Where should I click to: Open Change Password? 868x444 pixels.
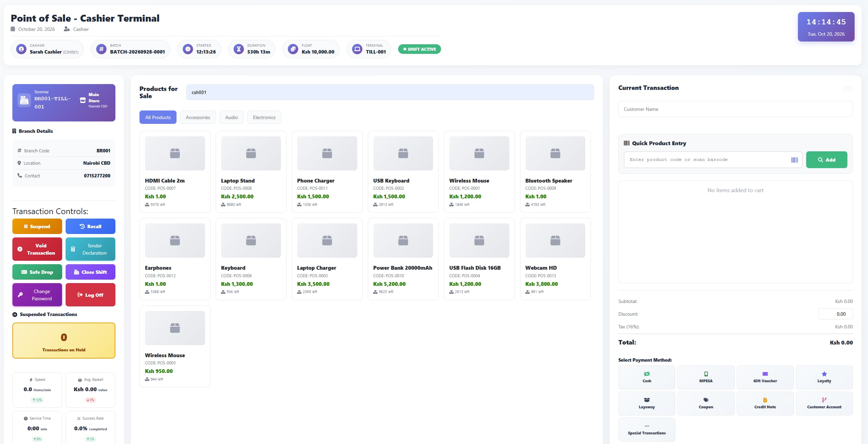[37, 295]
